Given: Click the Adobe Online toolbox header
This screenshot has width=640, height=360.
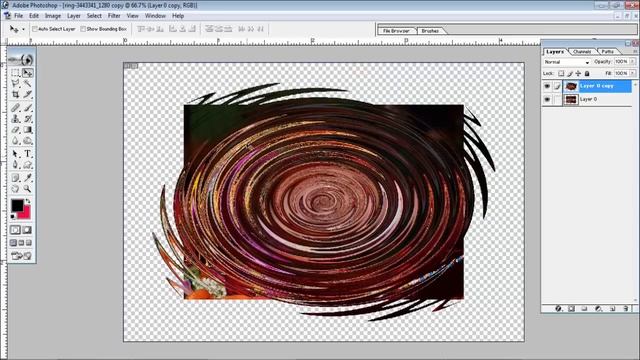Looking at the screenshot, I should (22, 60).
